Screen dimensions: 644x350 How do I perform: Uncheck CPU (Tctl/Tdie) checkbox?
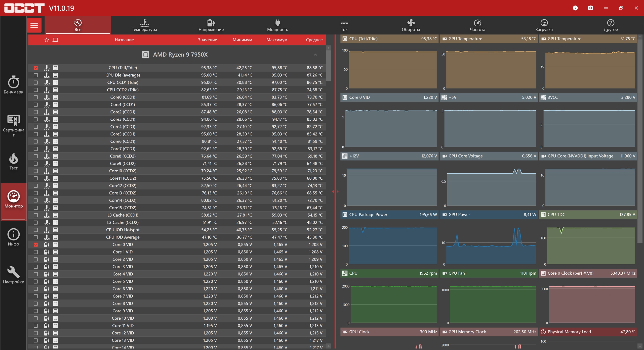point(35,68)
